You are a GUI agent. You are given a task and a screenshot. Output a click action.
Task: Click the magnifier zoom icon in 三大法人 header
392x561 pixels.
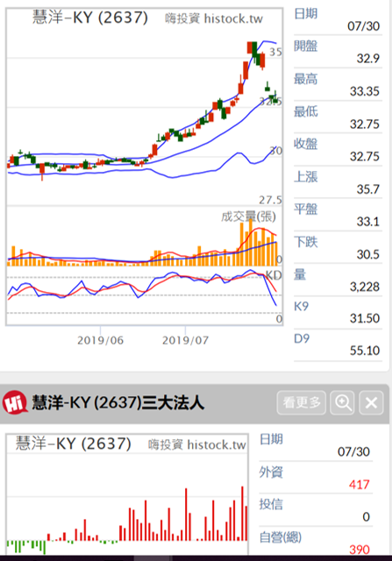(342, 402)
